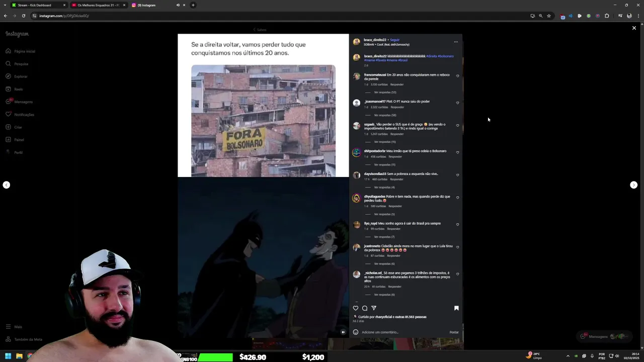Screen dimensions: 644x362
Task: Expand Ver respostas (11)
Action: coord(384,165)
